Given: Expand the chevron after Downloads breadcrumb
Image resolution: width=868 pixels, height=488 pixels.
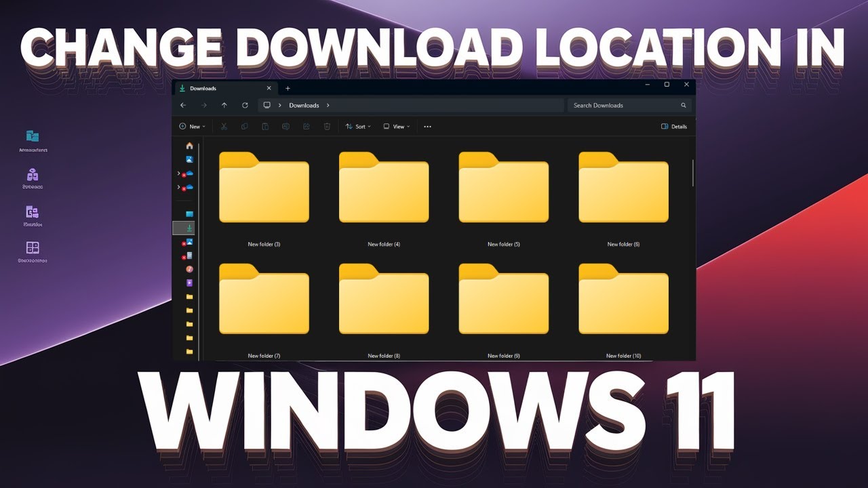Looking at the screenshot, I should 328,105.
